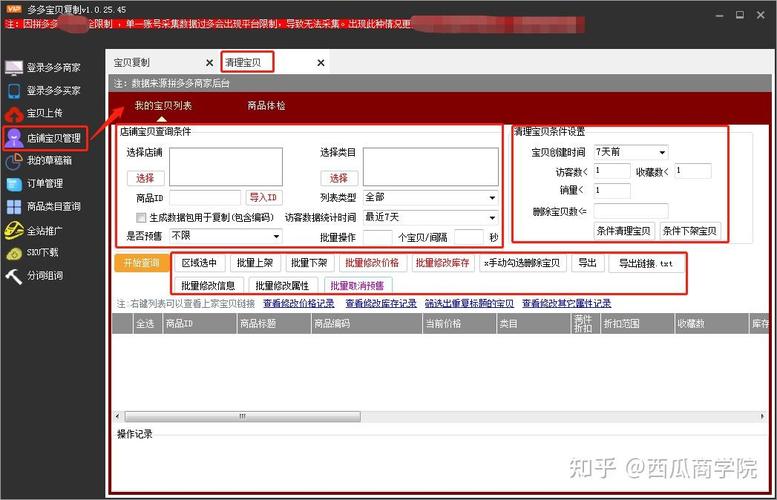Click the horizontal scrollbar thumb
The width and height of the screenshot is (777, 500).
243,416
